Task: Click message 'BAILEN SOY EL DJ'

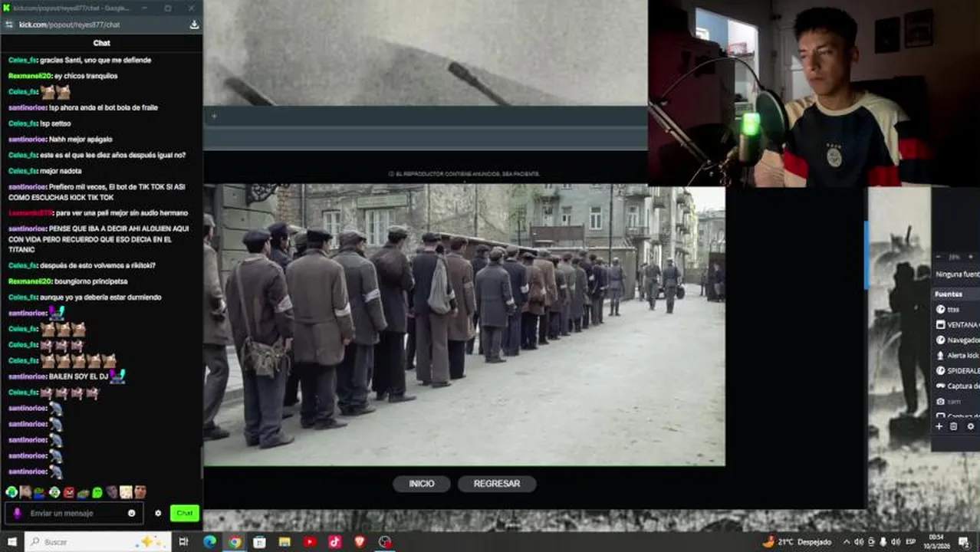Action: [x=79, y=376]
